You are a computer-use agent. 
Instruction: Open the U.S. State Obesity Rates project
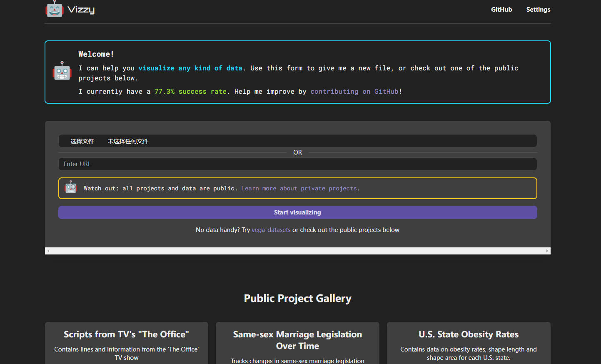pyautogui.click(x=468, y=334)
